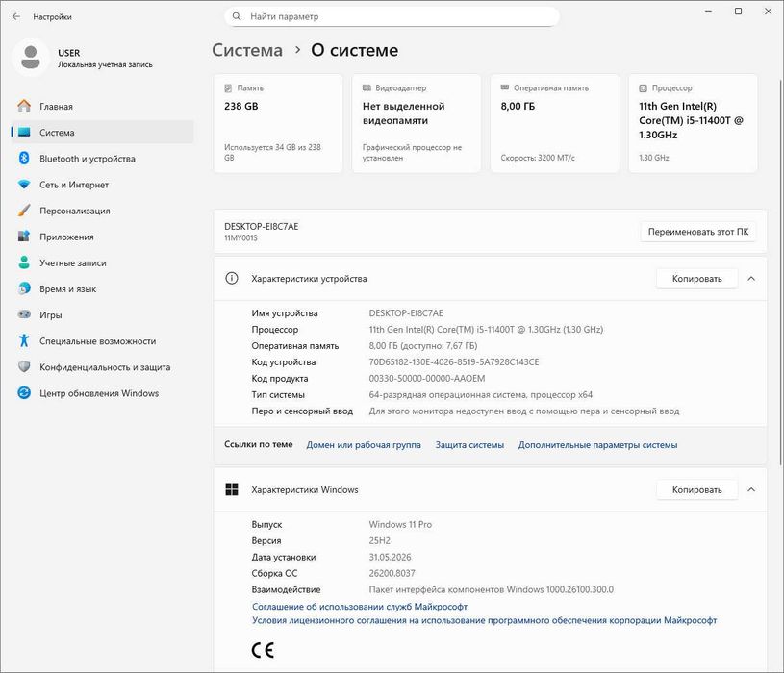Click the Приложения apps icon
The image size is (784, 673).
tap(24, 237)
